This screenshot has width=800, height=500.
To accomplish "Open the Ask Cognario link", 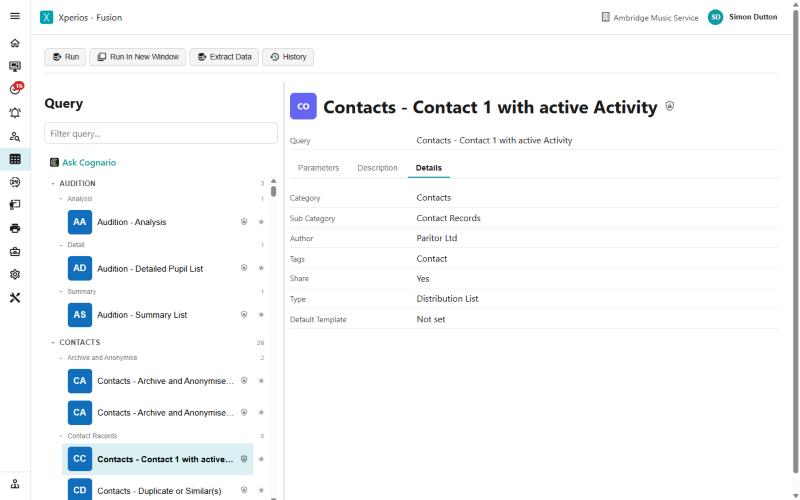I will coord(89,162).
